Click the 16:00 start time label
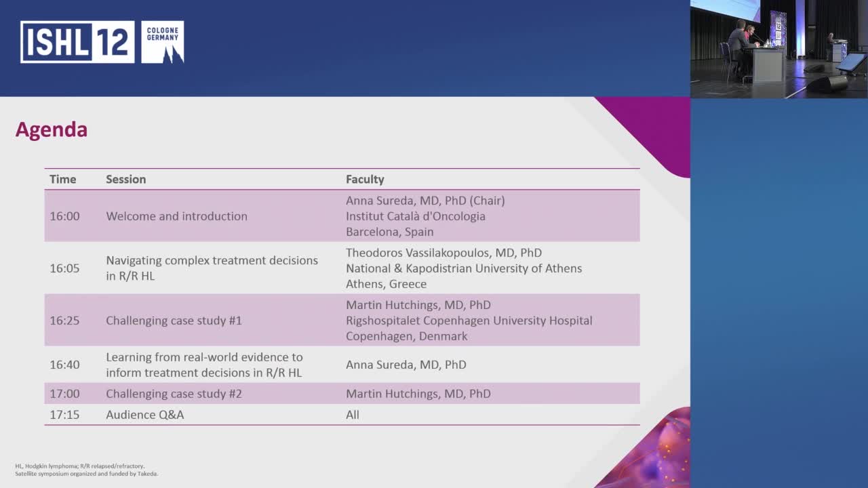 [x=65, y=216]
